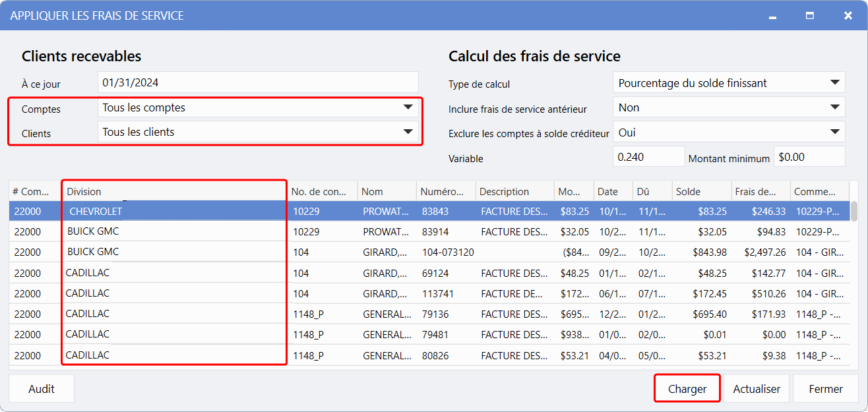This screenshot has height=412, width=868.
Task: Minimize the Appliquer les frais de service window
Action: [x=771, y=15]
